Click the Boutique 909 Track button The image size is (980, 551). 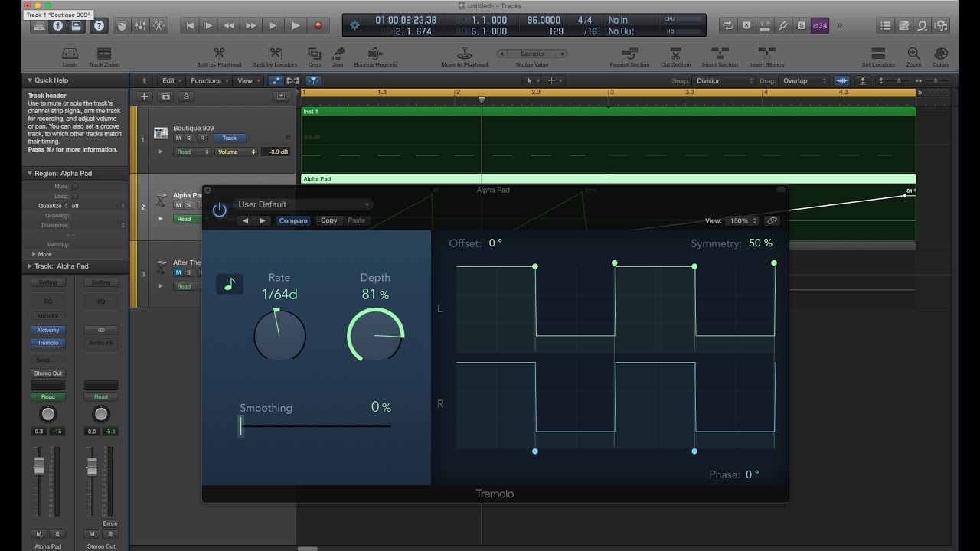coord(230,138)
